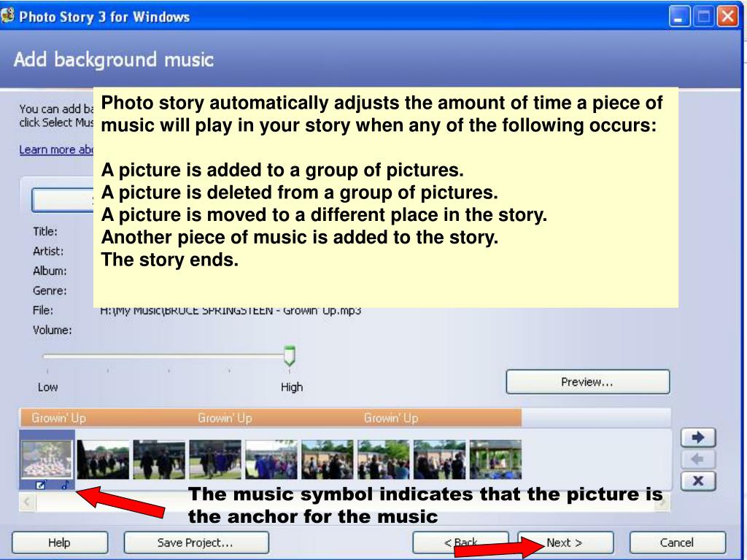The height and width of the screenshot is (560, 747).
Task: Click the filmstrip scroll left arrow
Action: pos(28,502)
